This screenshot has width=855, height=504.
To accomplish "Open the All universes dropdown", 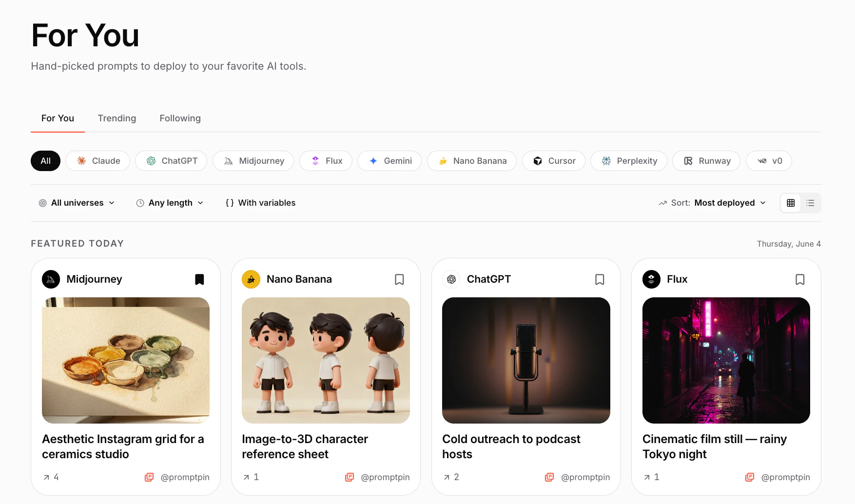I will point(77,203).
